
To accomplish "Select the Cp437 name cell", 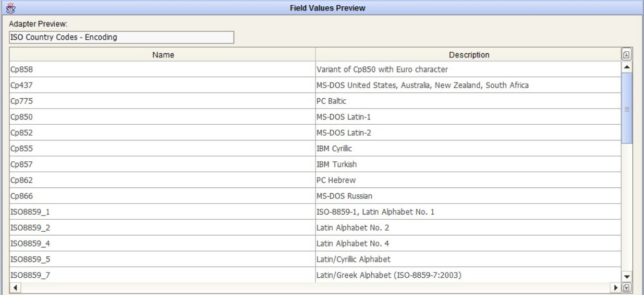I will click(163, 84).
